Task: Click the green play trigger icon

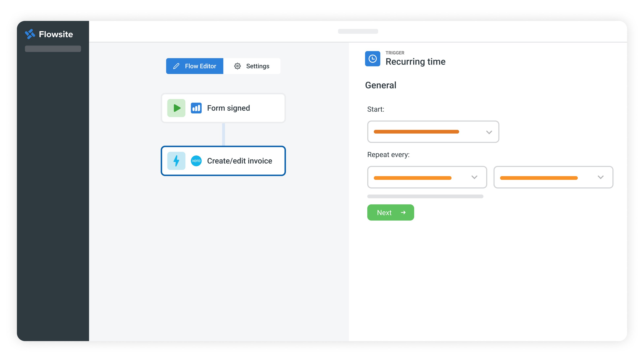Action: click(x=176, y=108)
